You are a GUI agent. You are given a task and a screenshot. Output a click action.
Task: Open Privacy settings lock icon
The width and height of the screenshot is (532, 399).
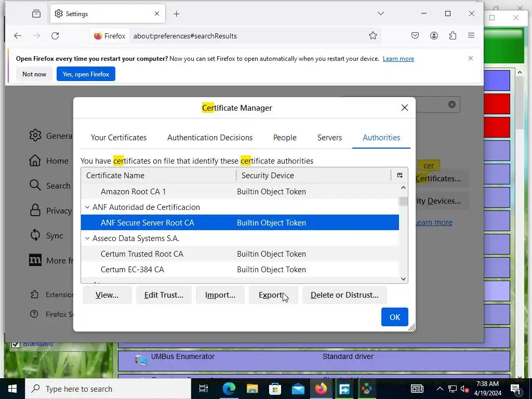(35, 210)
